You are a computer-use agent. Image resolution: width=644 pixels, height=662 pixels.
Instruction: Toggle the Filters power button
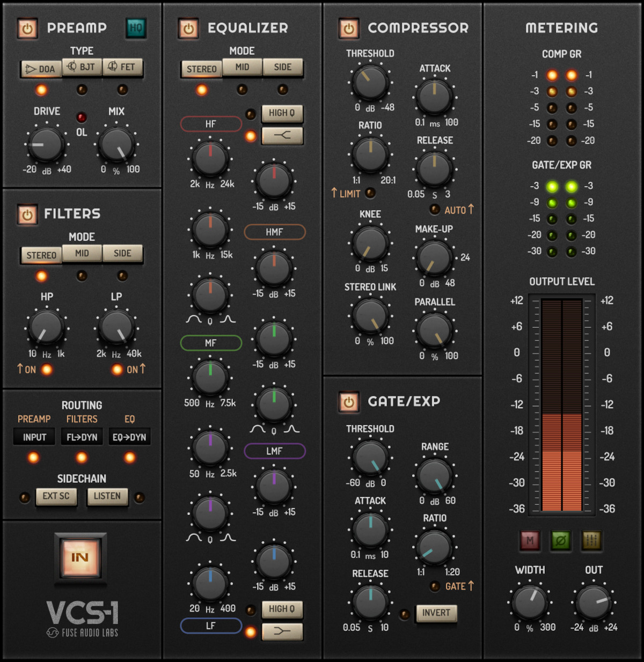(x=27, y=214)
